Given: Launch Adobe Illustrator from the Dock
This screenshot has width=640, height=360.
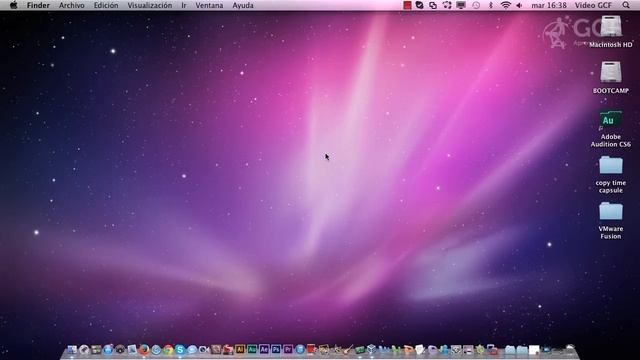Looking at the screenshot, I should tap(240, 349).
